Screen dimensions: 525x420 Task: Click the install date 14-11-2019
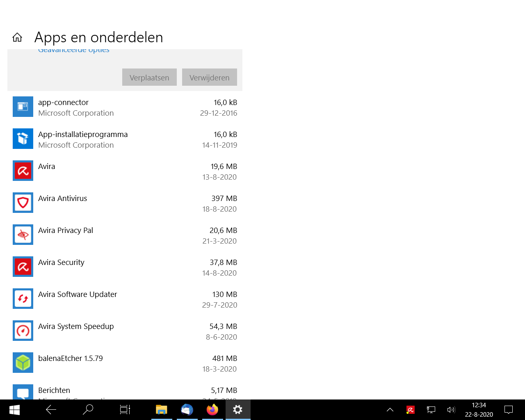pyautogui.click(x=220, y=145)
